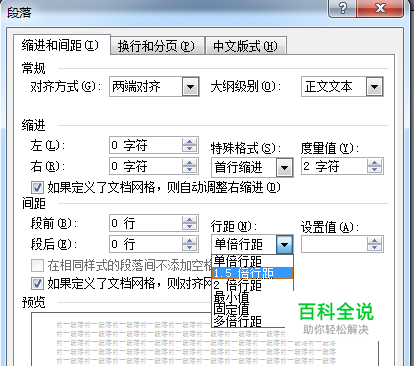Viewport: 414px width, 366px height.
Task: Toggle 在相同样式的段落间不添加空格 checkbox
Action: pos(37,266)
